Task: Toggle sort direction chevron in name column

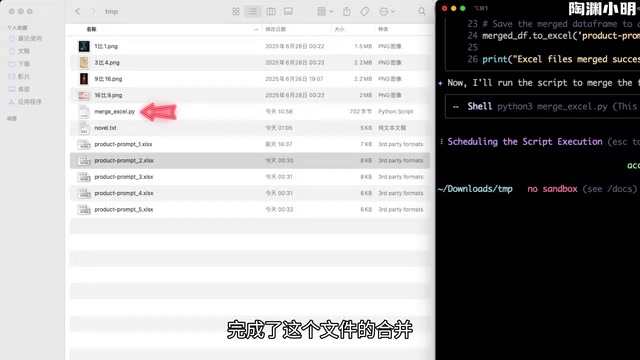Action: point(256,29)
